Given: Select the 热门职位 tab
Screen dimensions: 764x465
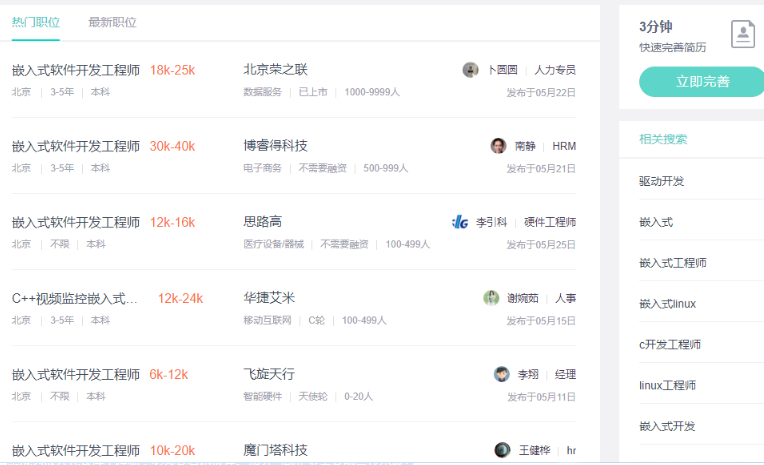Looking at the screenshot, I should [36, 22].
